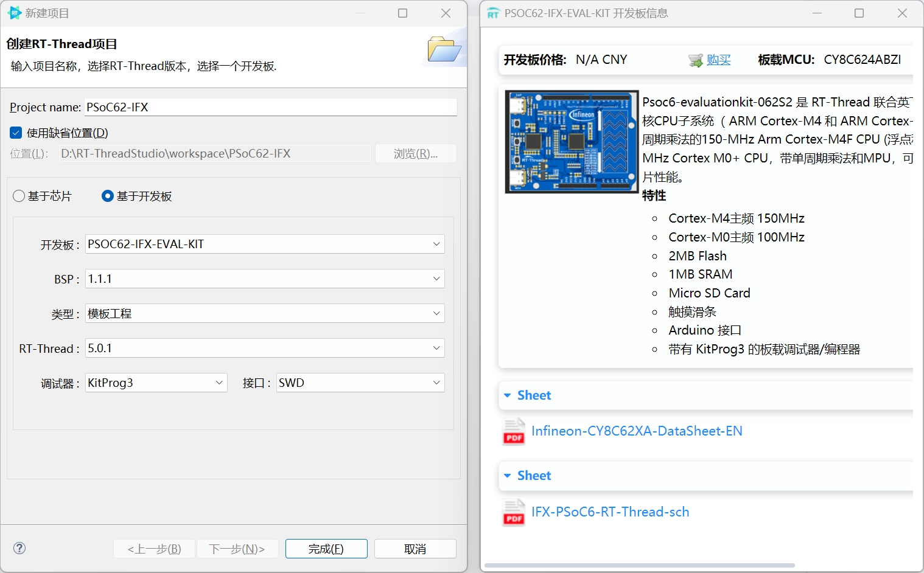Click the 完成(F) button

326,549
